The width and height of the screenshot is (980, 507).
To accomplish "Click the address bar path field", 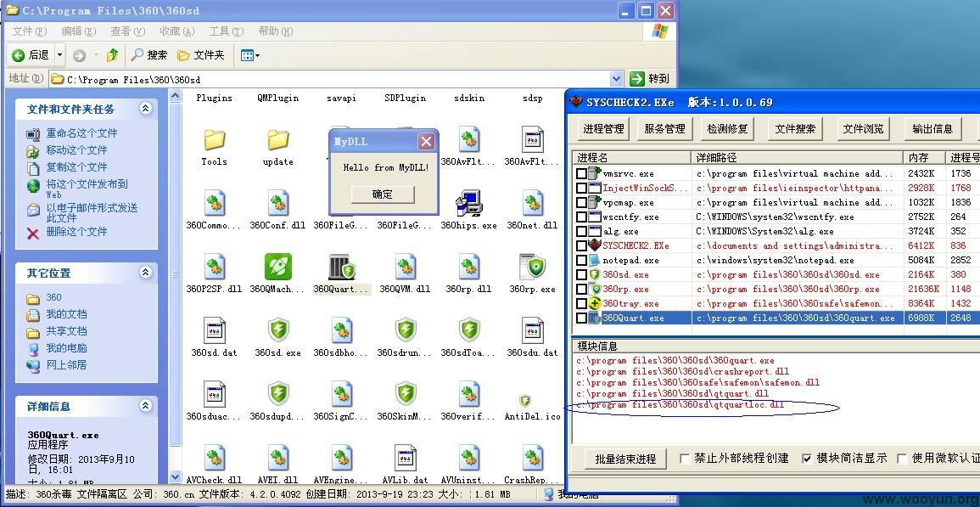I will 329,79.
